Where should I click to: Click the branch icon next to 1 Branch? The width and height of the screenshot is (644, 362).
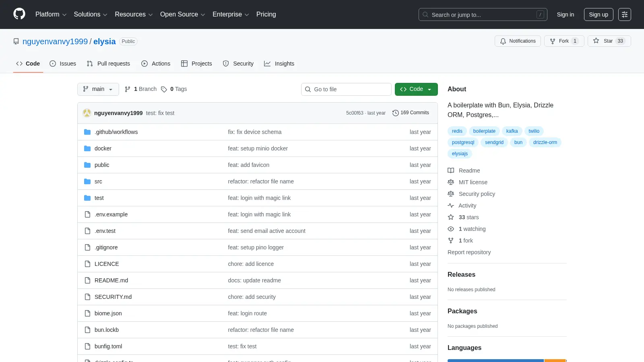(x=128, y=89)
